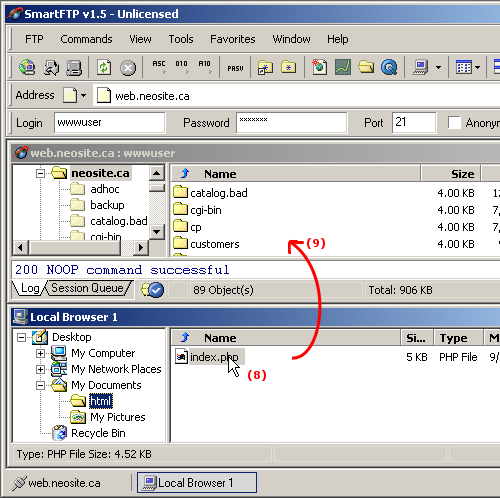Click the Login input field
The width and height of the screenshot is (500, 498).
(x=110, y=123)
